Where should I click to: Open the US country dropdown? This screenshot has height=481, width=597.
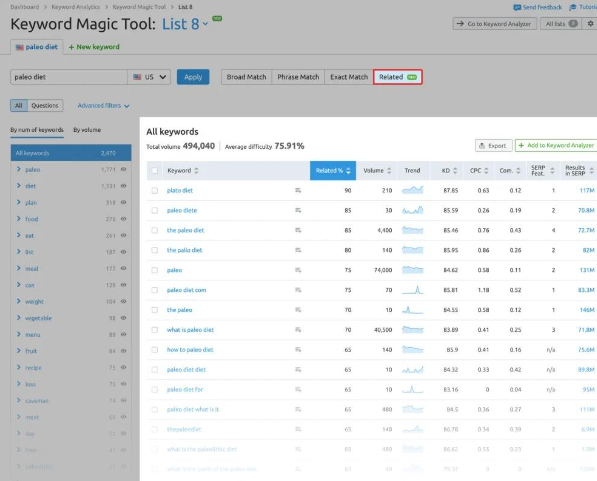(x=149, y=77)
